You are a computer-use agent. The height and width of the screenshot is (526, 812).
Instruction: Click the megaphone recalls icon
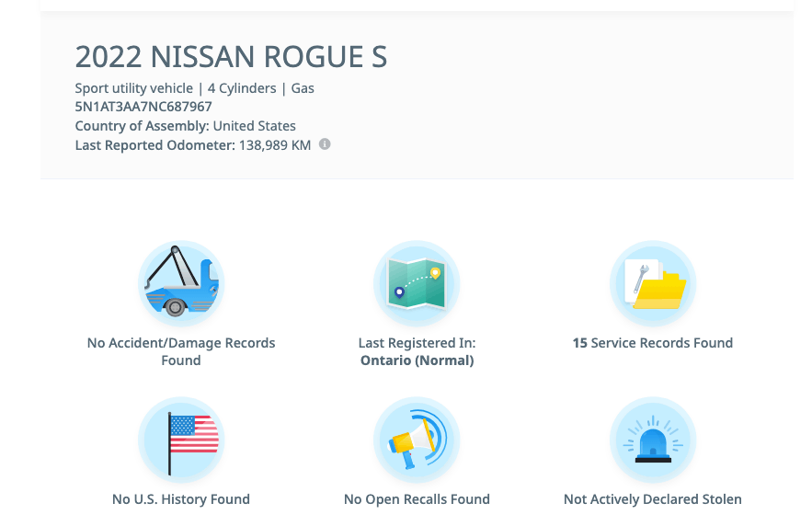point(417,440)
